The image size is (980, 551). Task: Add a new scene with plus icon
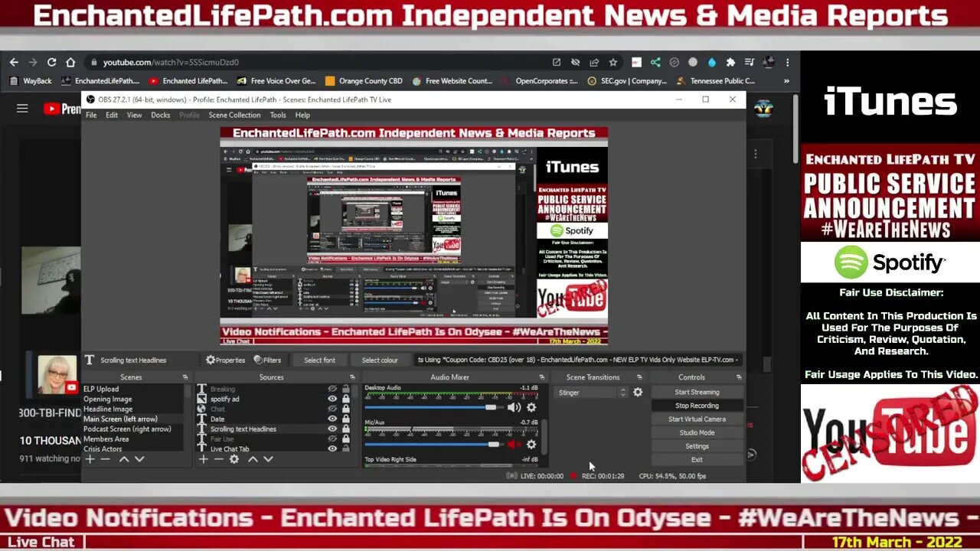(x=90, y=459)
